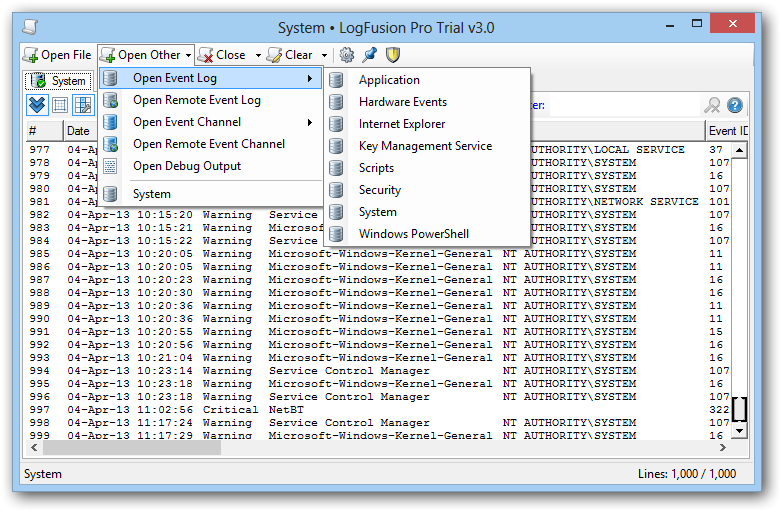
Task: Click the database icon beside Internet Explorer
Action: tap(337, 124)
